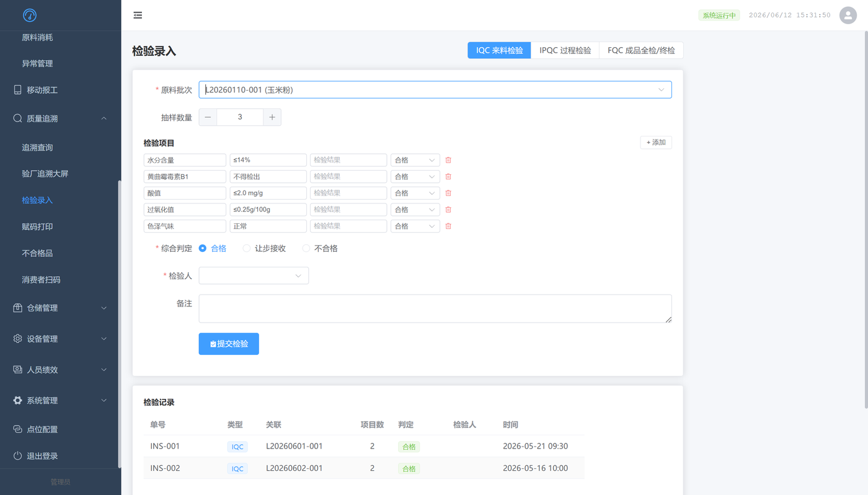Viewport: 868px width, 495px height.
Task: Open the user avatar menu
Action: 848,15
